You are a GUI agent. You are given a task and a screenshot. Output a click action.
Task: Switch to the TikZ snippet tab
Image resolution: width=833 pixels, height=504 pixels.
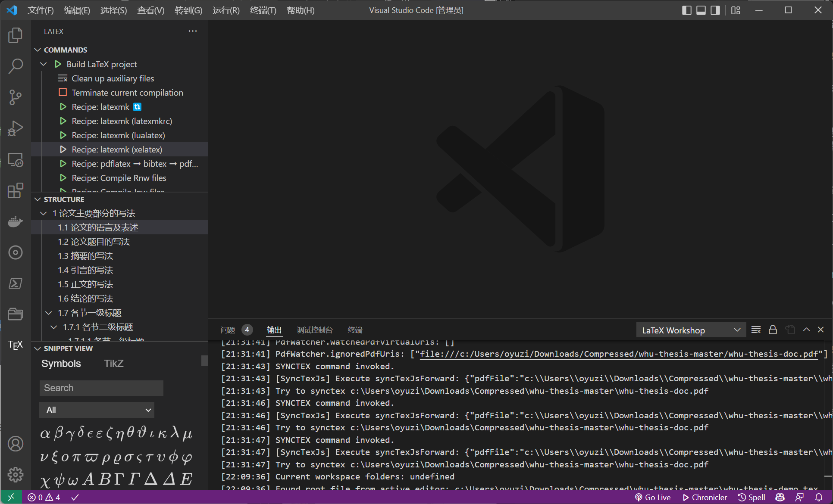[114, 364]
